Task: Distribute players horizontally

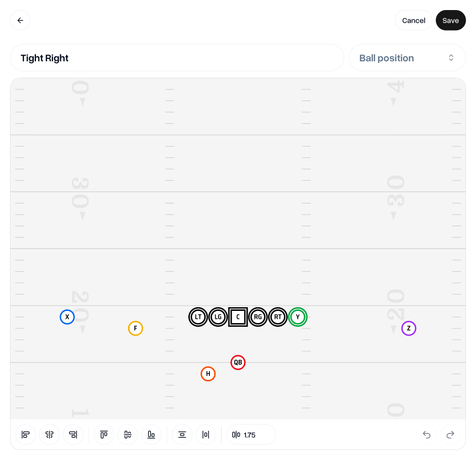Action: pyautogui.click(x=206, y=435)
